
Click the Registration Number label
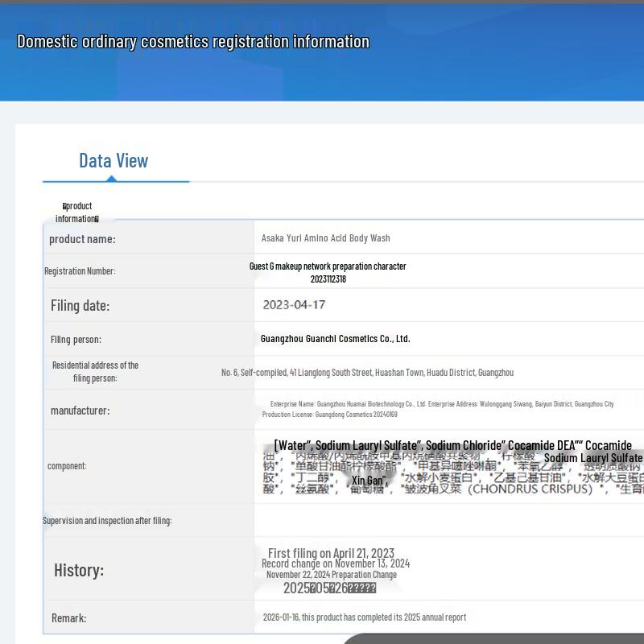80,270
